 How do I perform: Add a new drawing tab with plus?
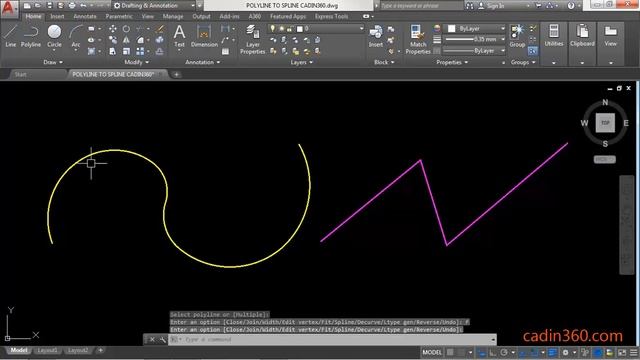[176, 74]
